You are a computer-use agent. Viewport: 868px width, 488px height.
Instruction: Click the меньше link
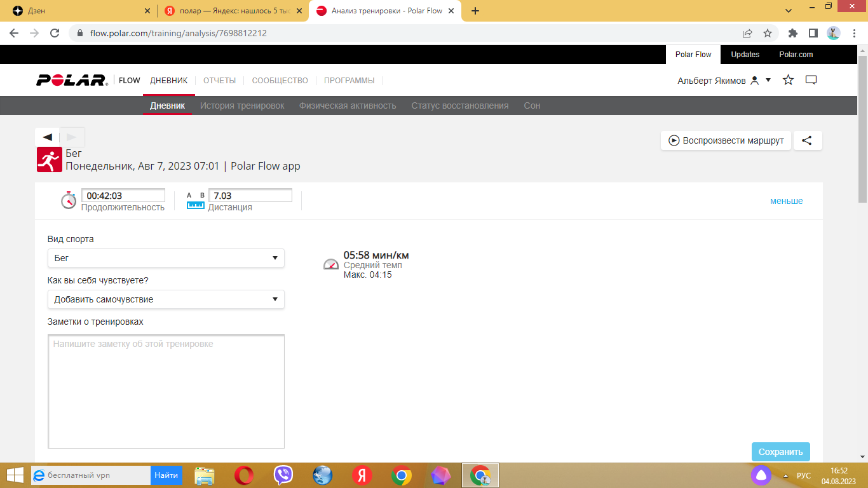tap(787, 201)
